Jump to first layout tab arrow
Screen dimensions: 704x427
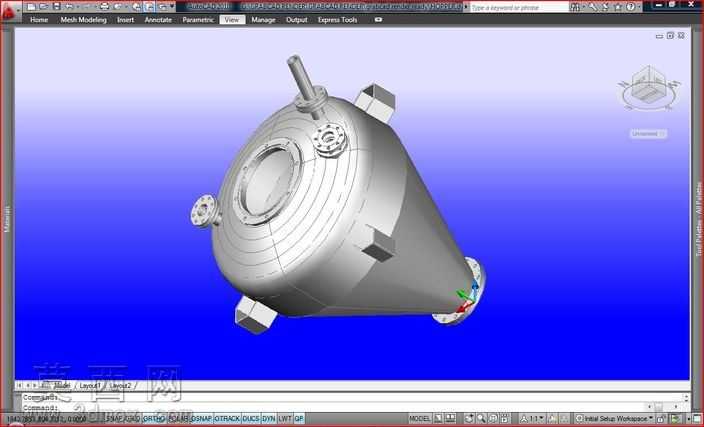click(19, 386)
